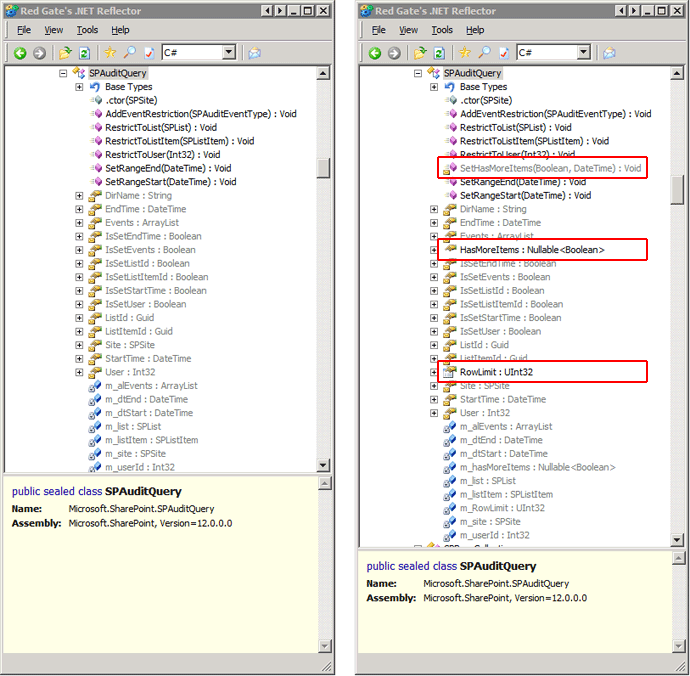Expand Base Types node in left window
The height and width of the screenshot is (676, 690).
pyautogui.click(x=79, y=87)
